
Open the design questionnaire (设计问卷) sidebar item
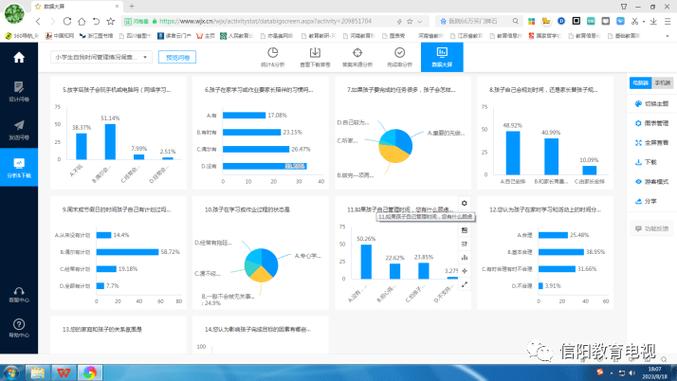[x=19, y=92]
